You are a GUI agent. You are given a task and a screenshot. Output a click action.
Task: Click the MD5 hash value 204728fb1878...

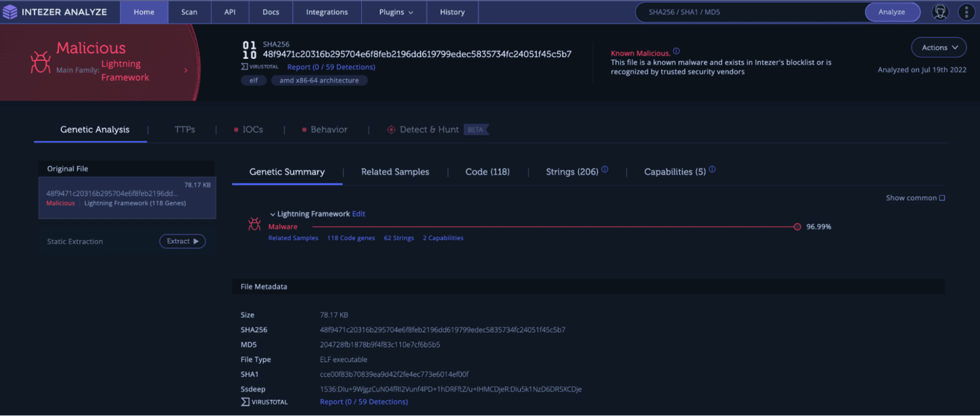380,345
